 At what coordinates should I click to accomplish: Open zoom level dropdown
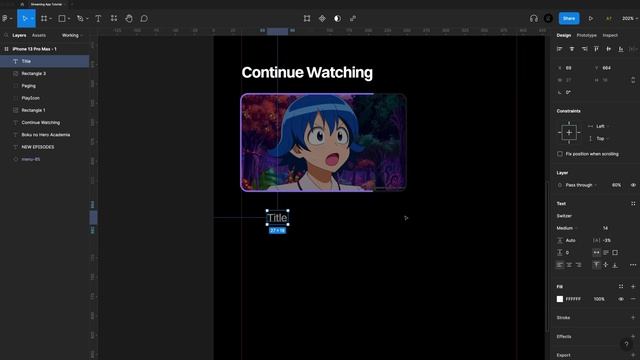(x=630, y=18)
